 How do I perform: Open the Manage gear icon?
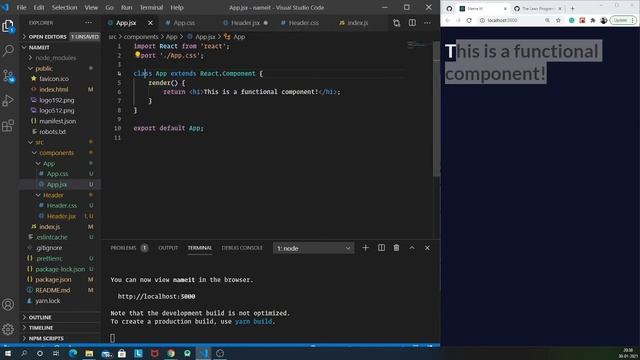(x=8, y=329)
